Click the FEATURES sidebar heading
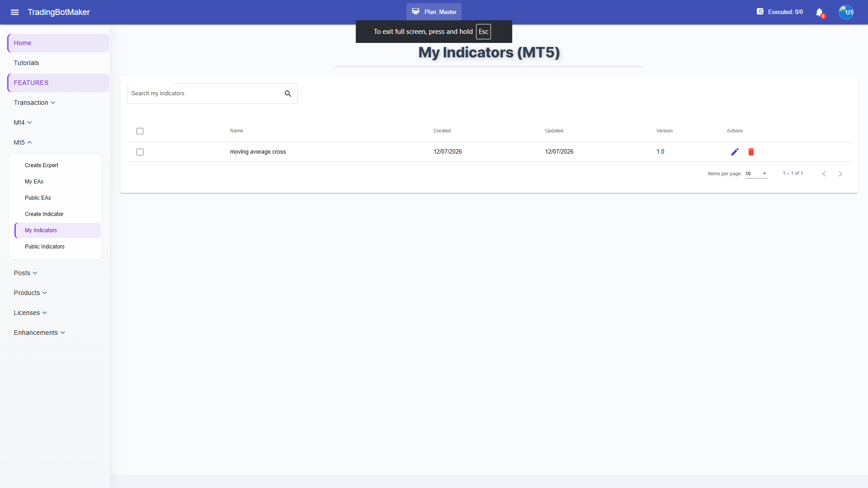Viewport: 868px width, 488px height. tap(58, 83)
